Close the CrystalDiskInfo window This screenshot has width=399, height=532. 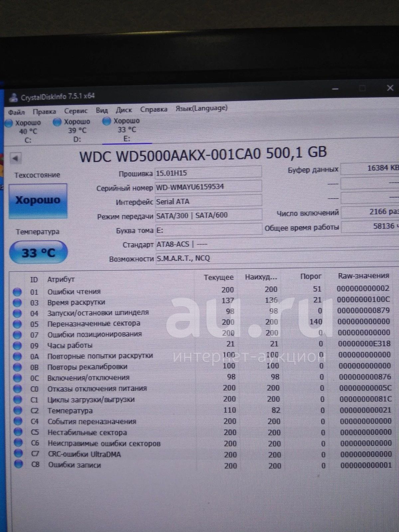coord(390,88)
